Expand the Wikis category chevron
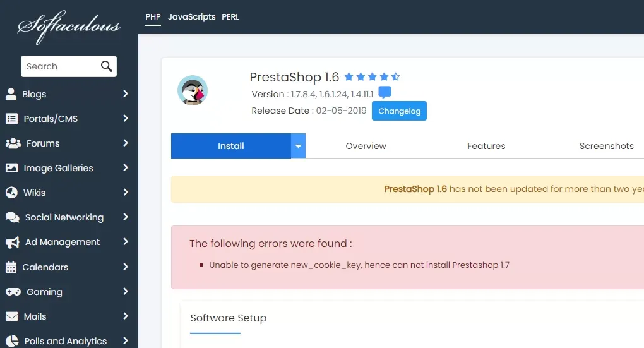Screen dimensions: 644x348 [x=125, y=192]
